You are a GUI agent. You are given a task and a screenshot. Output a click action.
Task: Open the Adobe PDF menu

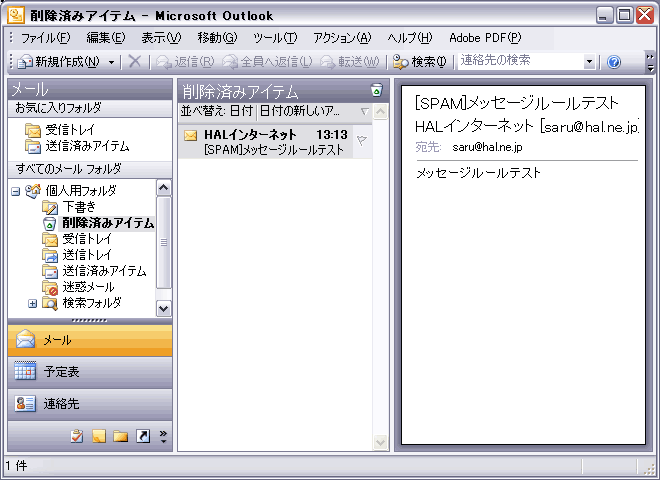click(x=485, y=38)
